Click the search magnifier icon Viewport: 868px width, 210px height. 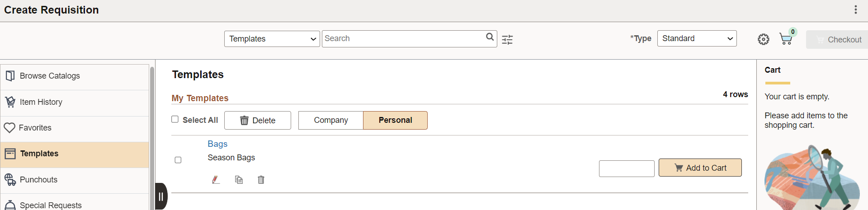[x=490, y=37]
